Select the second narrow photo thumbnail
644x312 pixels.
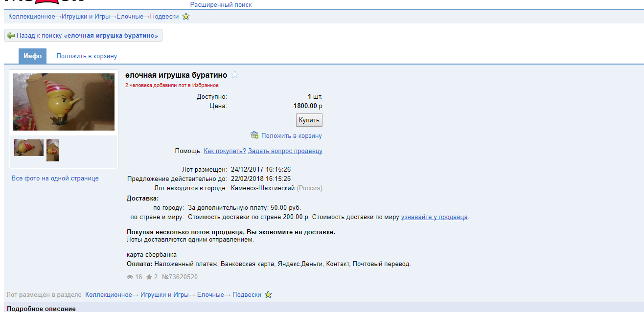pyautogui.click(x=52, y=150)
